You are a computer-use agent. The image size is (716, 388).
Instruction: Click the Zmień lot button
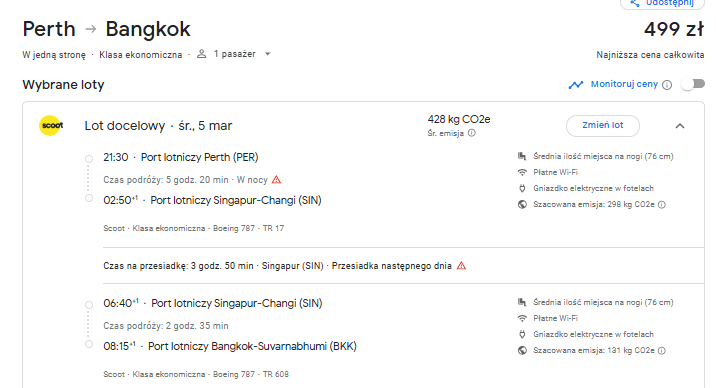click(603, 126)
